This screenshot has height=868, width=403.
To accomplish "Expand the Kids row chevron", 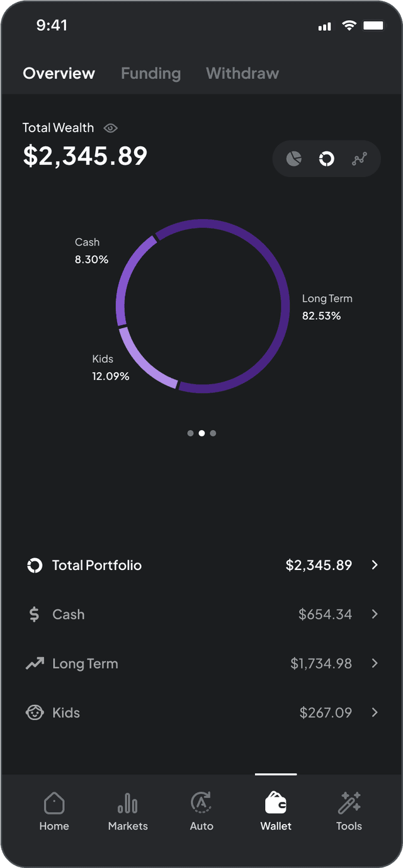I will (375, 712).
